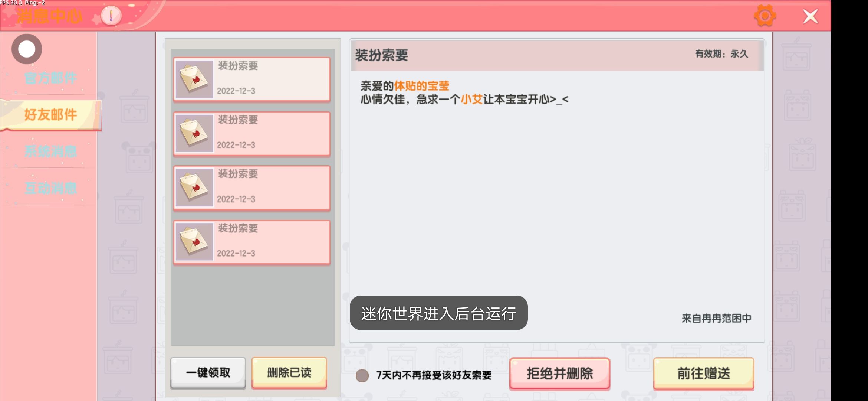The height and width of the screenshot is (401, 868).
Task: Go to 互动消息 tab
Action: [50, 188]
